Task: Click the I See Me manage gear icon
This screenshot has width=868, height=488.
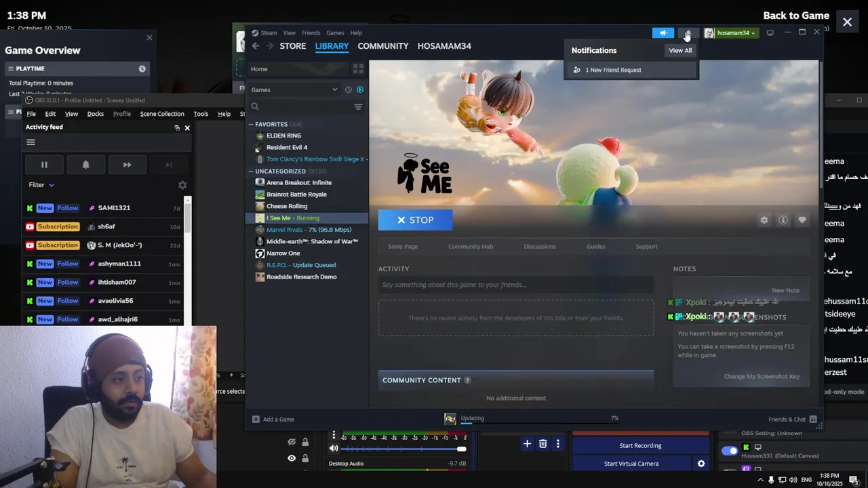Action: click(764, 220)
